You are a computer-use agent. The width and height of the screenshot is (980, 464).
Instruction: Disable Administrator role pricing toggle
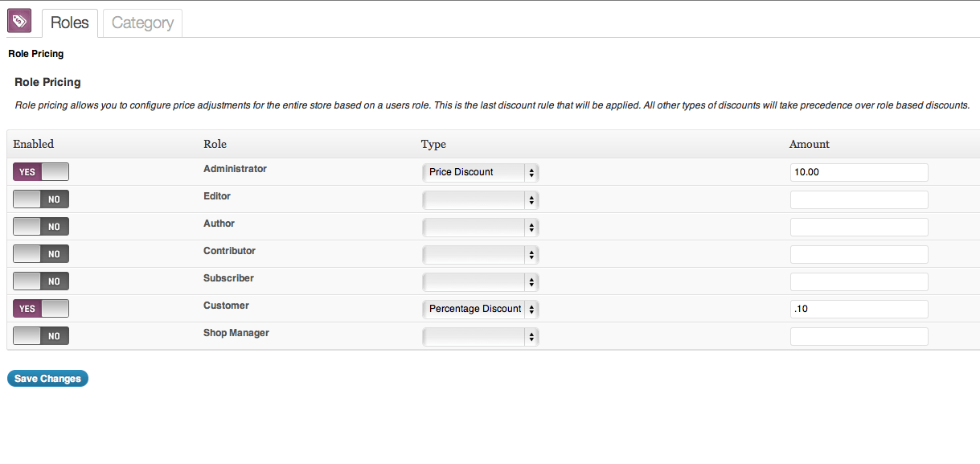41,172
